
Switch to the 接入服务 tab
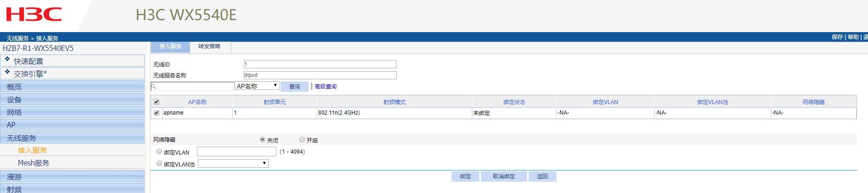(170, 46)
